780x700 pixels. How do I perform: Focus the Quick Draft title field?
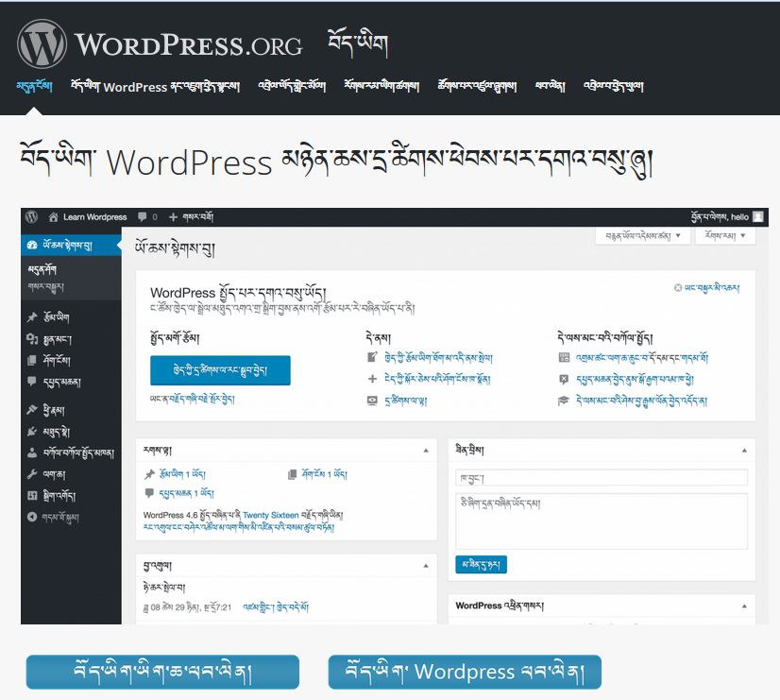pyautogui.click(x=602, y=478)
